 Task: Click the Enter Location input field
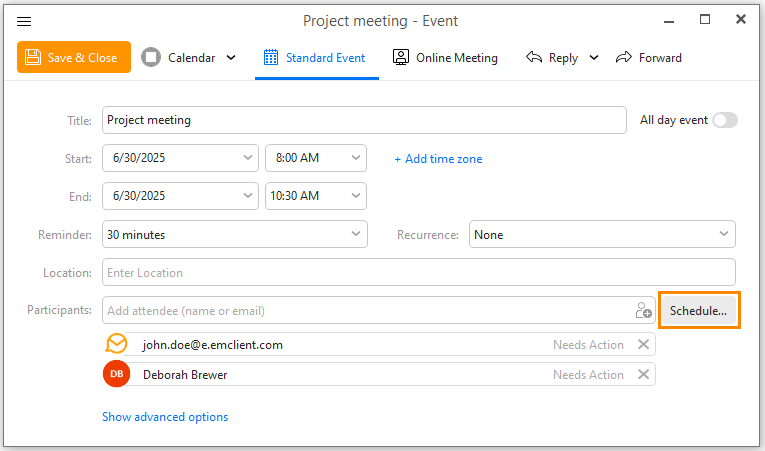coord(419,272)
